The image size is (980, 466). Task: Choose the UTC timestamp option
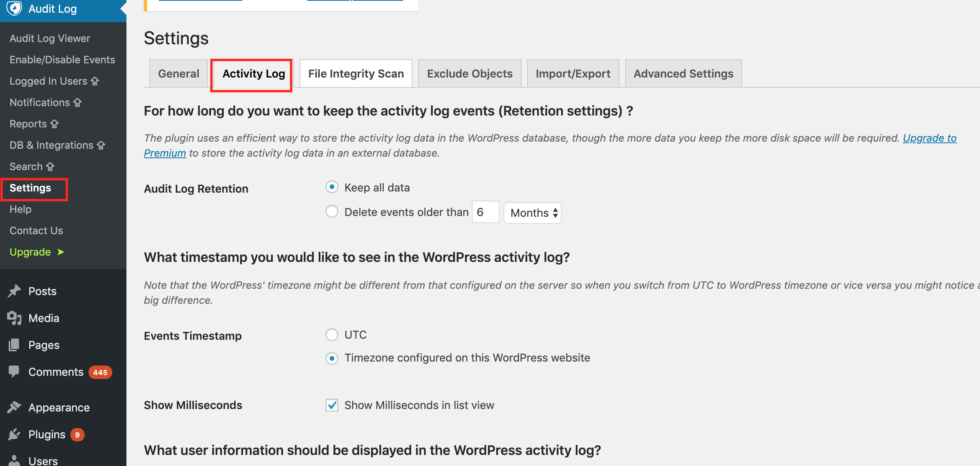332,335
